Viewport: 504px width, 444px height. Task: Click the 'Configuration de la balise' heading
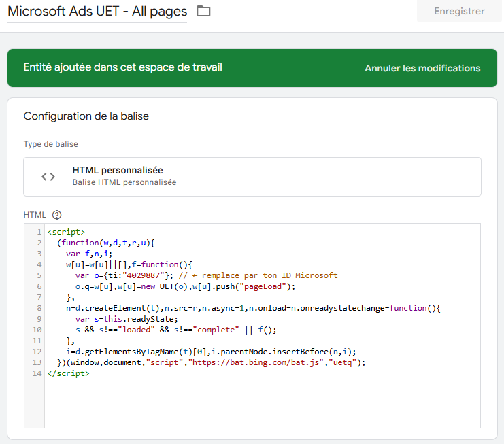point(86,116)
